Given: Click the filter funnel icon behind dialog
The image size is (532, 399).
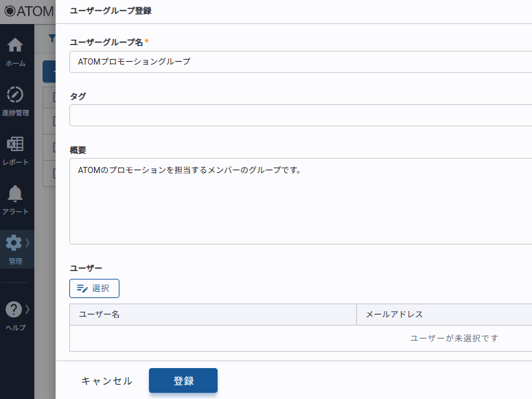Looking at the screenshot, I should 51,38.
